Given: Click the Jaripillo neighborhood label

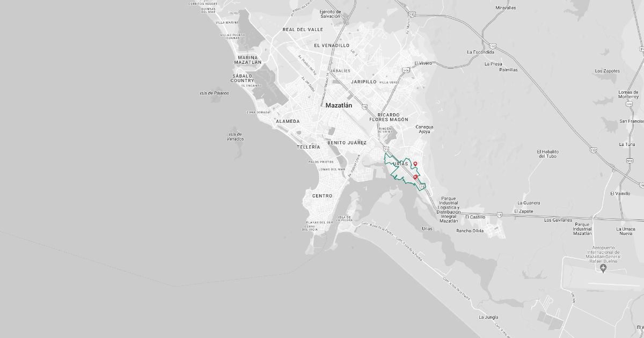Looking at the screenshot, I should (363, 82).
